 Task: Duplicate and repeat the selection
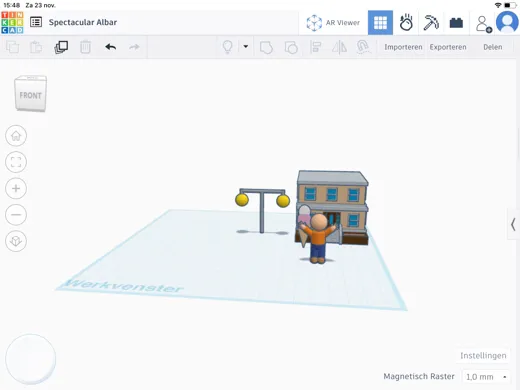(x=61, y=47)
